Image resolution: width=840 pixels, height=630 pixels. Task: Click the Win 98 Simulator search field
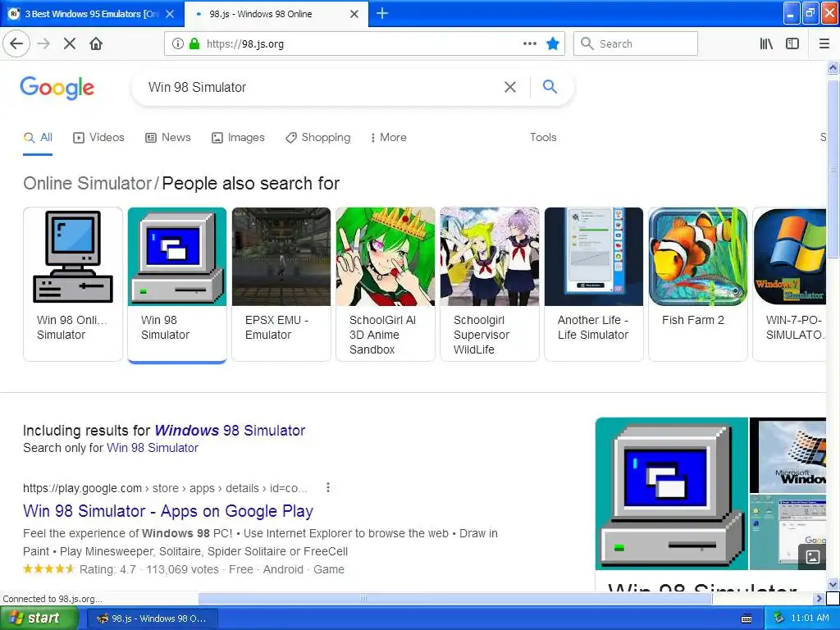tap(322, 87)
